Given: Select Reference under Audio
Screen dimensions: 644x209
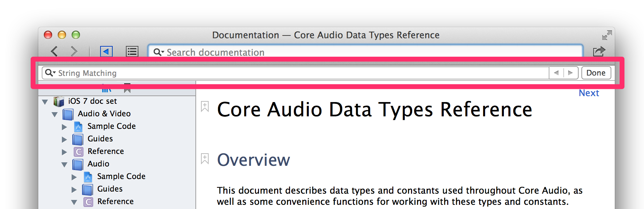Looking at the screenshot, I should point(115,201).
